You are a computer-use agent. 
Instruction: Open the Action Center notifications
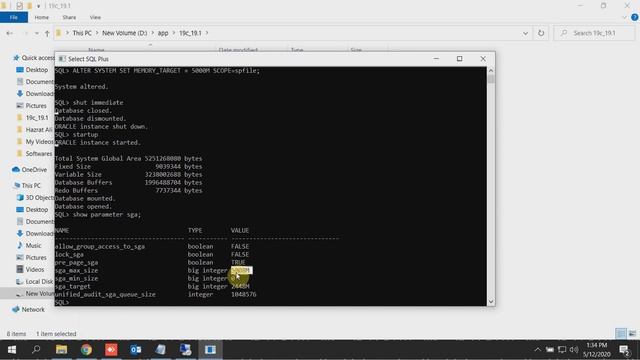(624, 350)
